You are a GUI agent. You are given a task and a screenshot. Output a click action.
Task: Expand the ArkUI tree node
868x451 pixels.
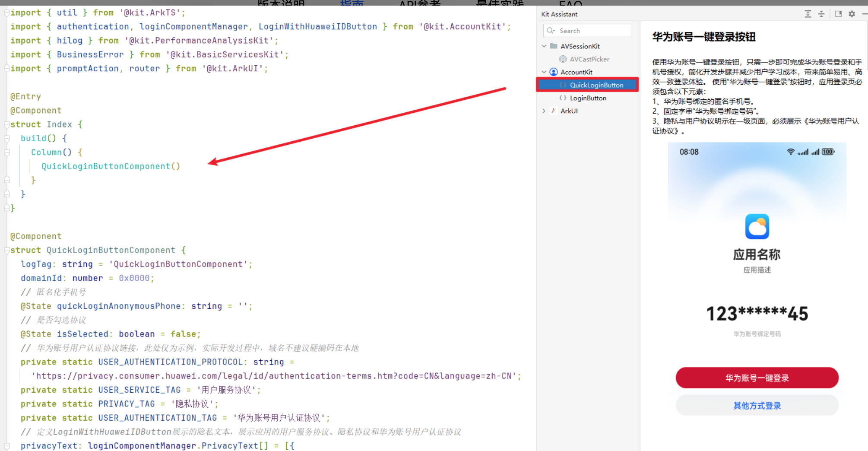click(544, 111)
